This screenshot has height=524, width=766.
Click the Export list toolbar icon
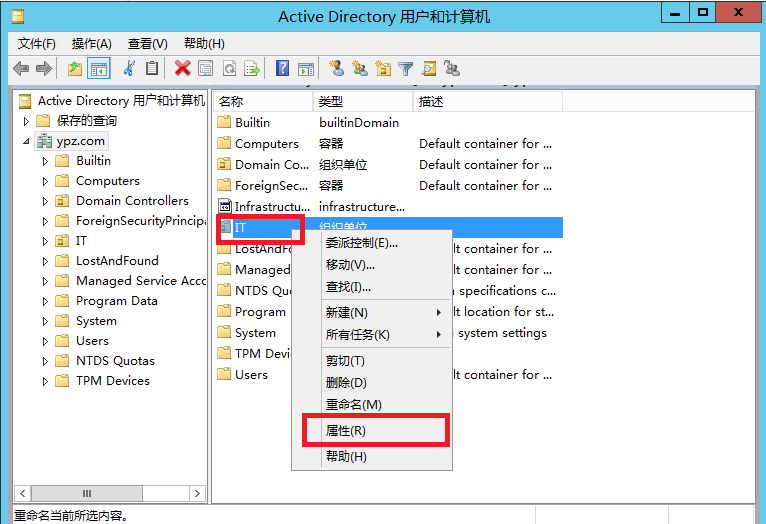(252, 68)
